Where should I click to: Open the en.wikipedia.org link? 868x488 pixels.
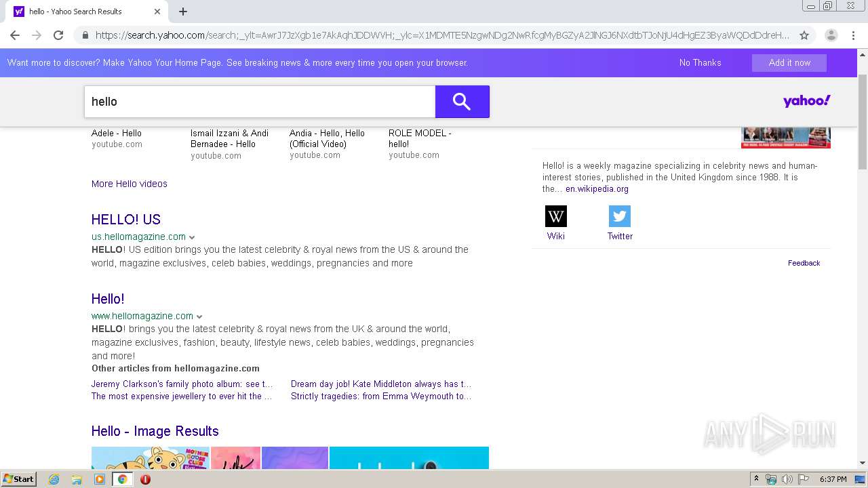click(x=597, y=189)
